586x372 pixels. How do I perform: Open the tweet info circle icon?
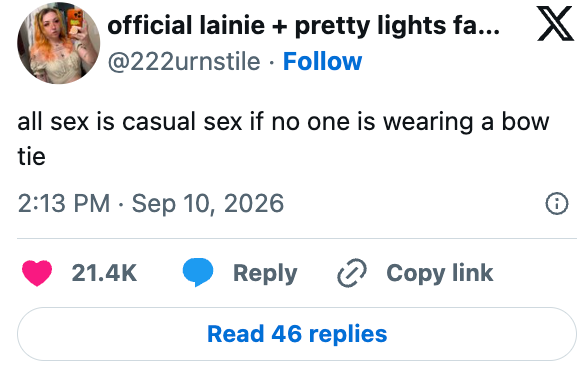coord(557,204)
